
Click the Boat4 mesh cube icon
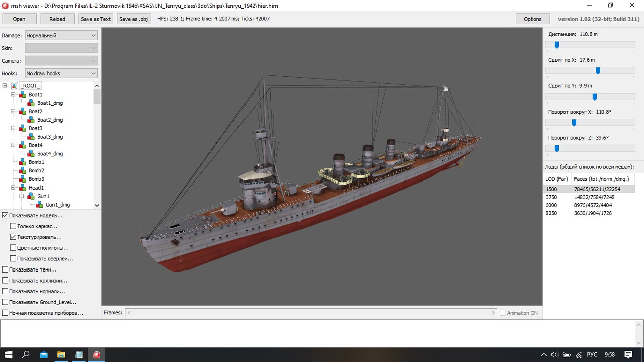[23, 145]
